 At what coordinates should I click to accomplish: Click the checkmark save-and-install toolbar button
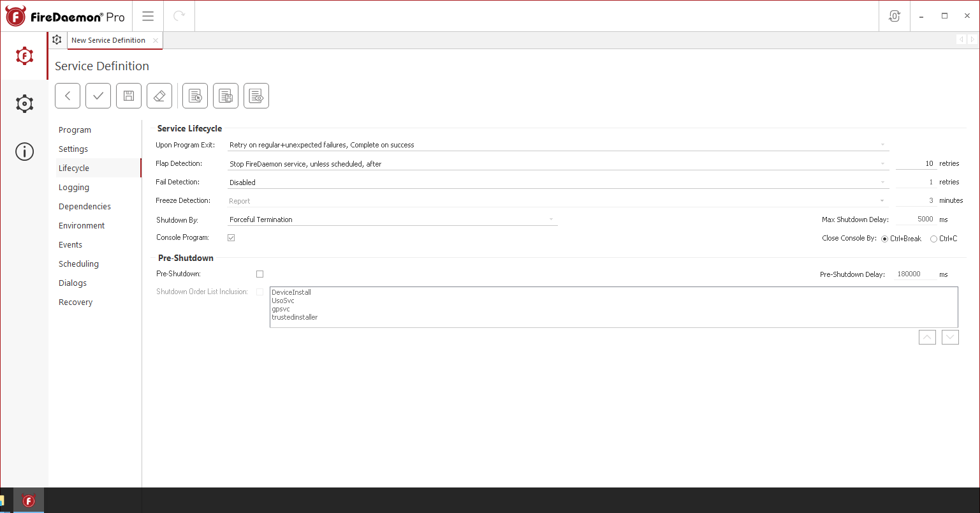pyautogui.click(x=98, y=96)
